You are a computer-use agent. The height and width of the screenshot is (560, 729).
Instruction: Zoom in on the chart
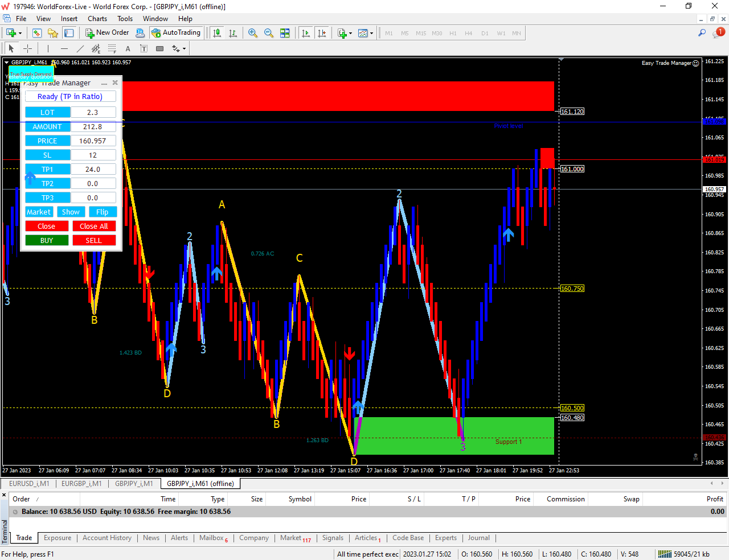pyautogui.click(x=253, y=33)
